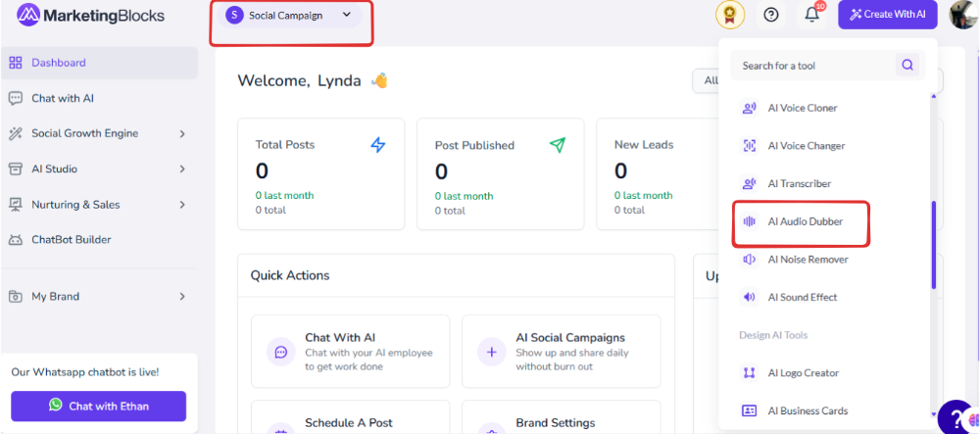
Task: Click the Total Posts lightning icon
Action: tap(378, 145)
